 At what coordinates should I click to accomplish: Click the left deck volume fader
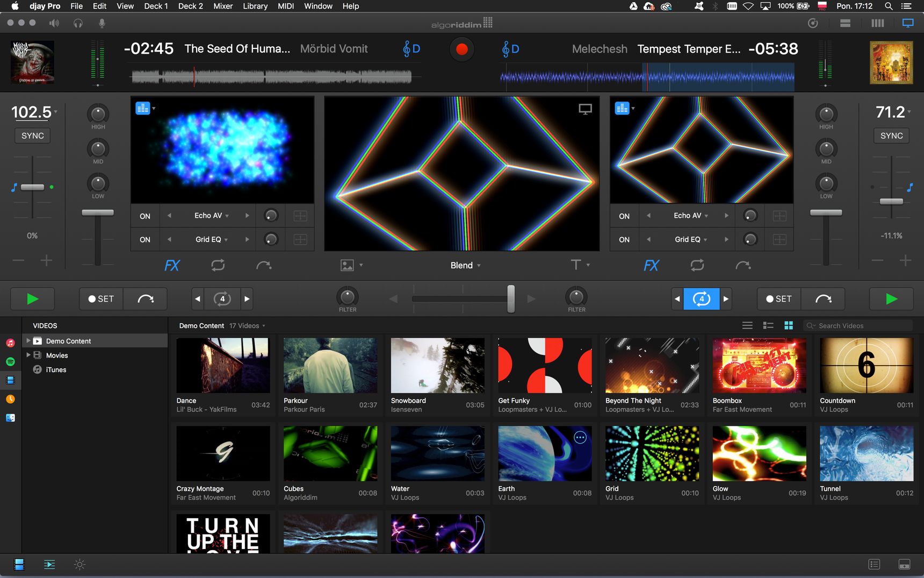click(x=98, y=213)
